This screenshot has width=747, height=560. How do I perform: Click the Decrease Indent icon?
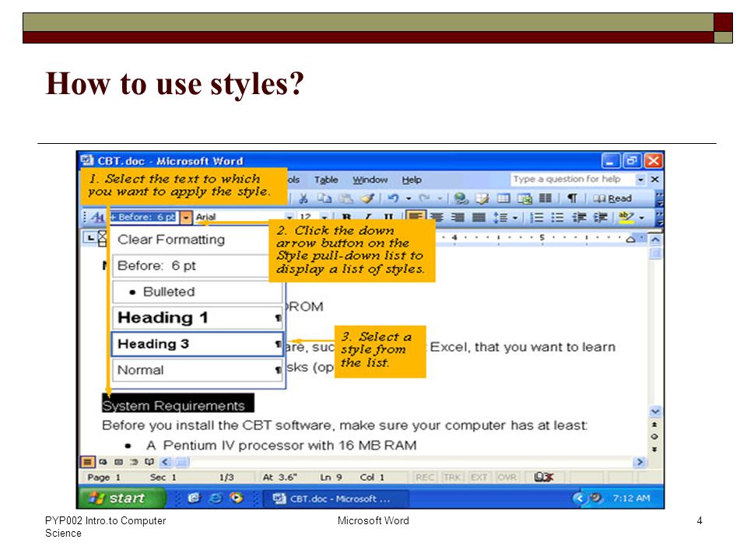[579, 218]
